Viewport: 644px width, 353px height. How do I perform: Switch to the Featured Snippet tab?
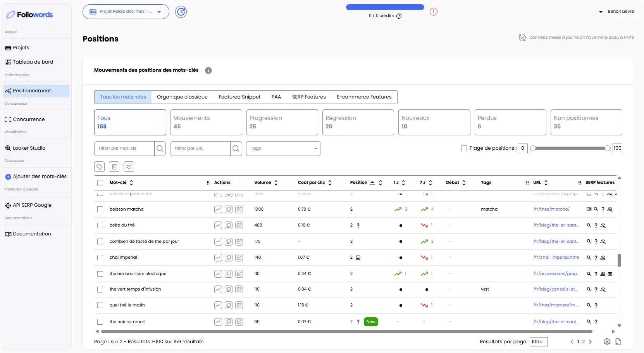click(x=239, y=97)
